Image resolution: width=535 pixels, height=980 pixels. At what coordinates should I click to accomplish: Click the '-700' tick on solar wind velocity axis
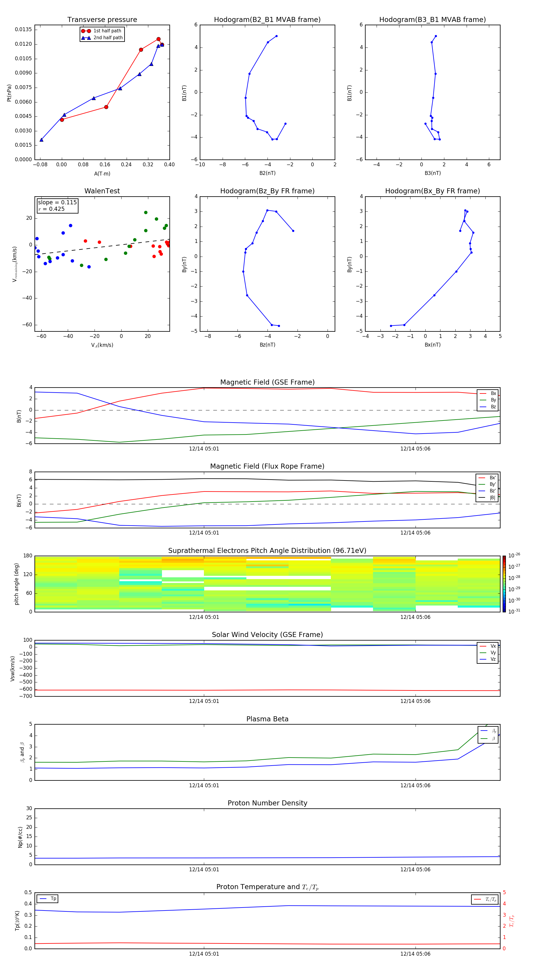click(26, 696)
